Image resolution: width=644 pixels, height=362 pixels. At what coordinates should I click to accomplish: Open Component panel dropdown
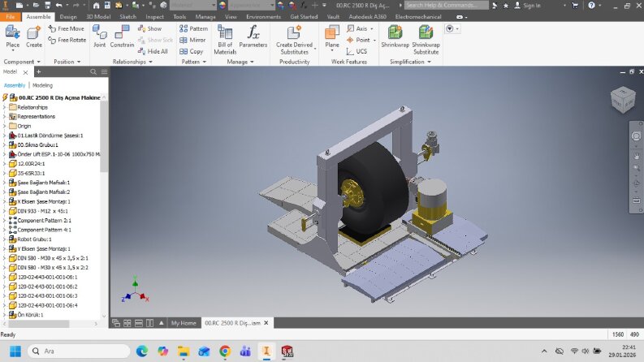tap(22, 62)
